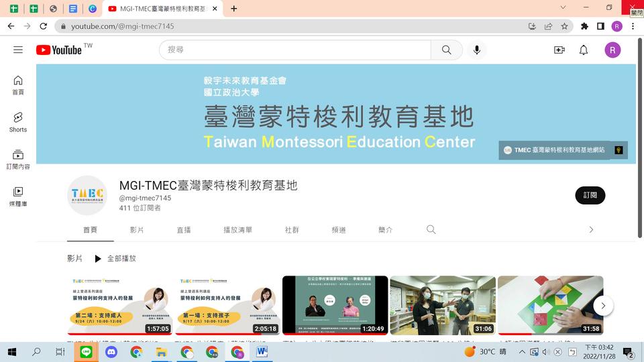Open the taskbar clock showing 2022/11/28
Screen dimensions: 644x362
point(599,352)
